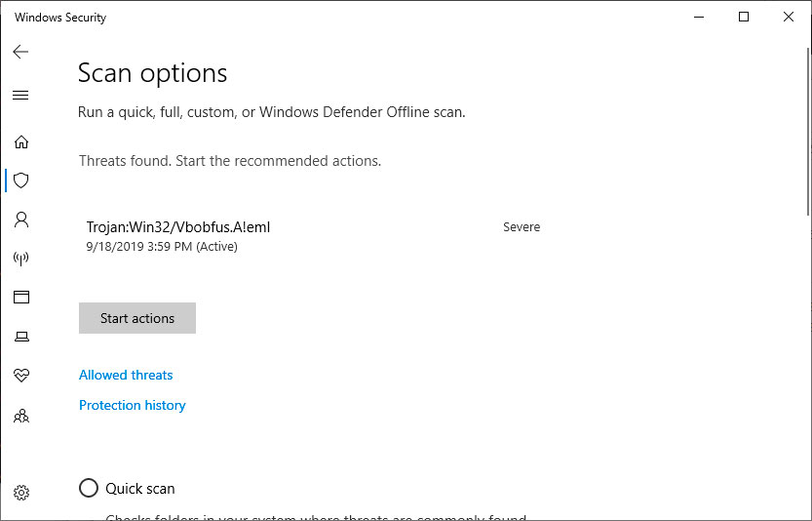Open App & browser control icon
812x521 pixels.
tap(20, 298)
